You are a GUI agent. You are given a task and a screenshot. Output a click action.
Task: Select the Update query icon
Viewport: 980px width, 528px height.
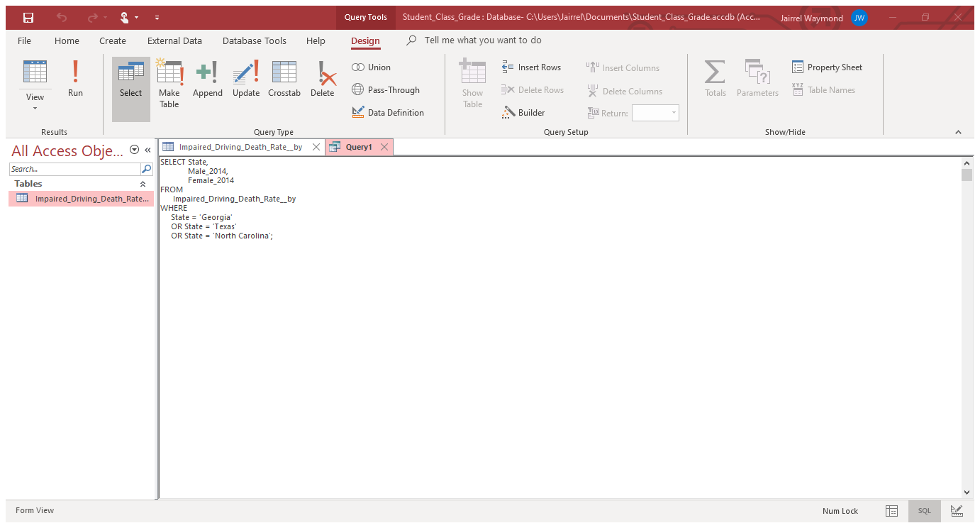coord(246,79)
